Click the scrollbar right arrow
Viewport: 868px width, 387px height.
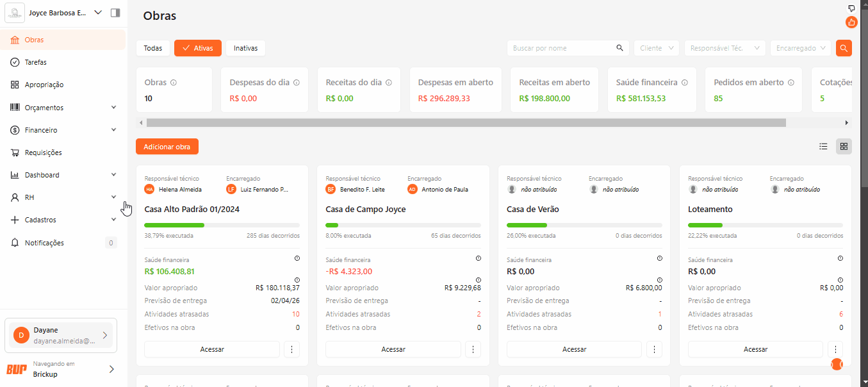point(847,122)
